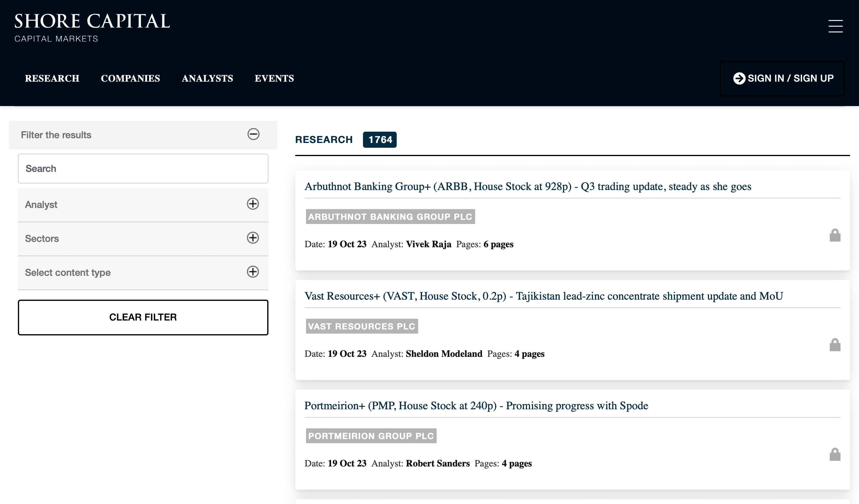Open the Research menu item

52,78
